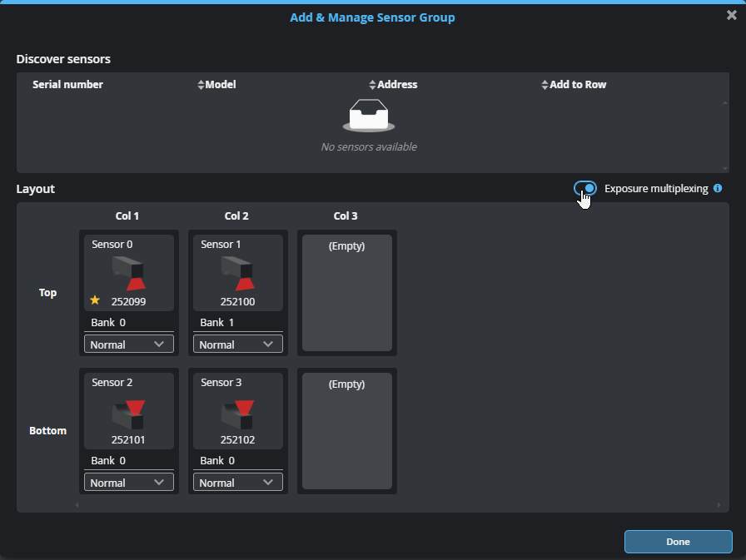Screen dimensions: 746x560
Task: Select the empty Top row Col 3 slot
Action: coord(346,293)
